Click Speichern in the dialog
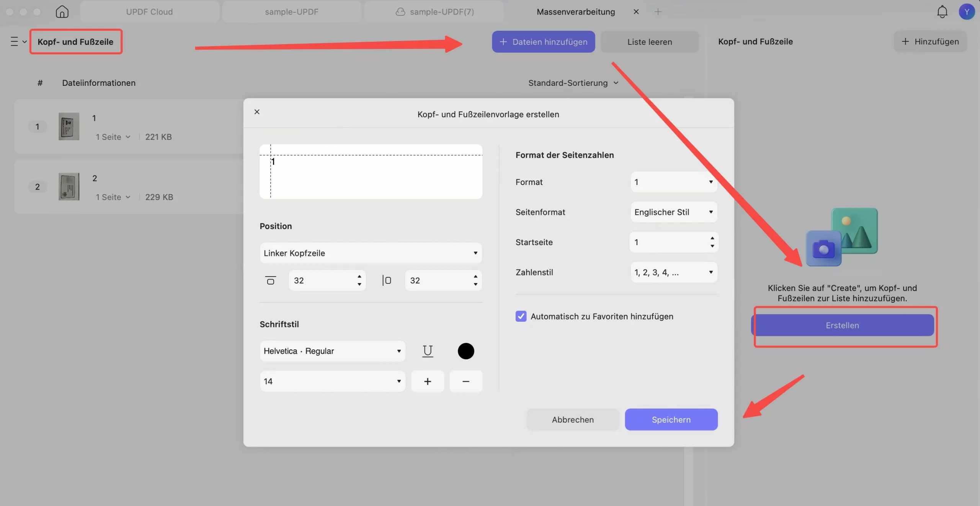The image size is (980, 506). (x=671, y=419)
